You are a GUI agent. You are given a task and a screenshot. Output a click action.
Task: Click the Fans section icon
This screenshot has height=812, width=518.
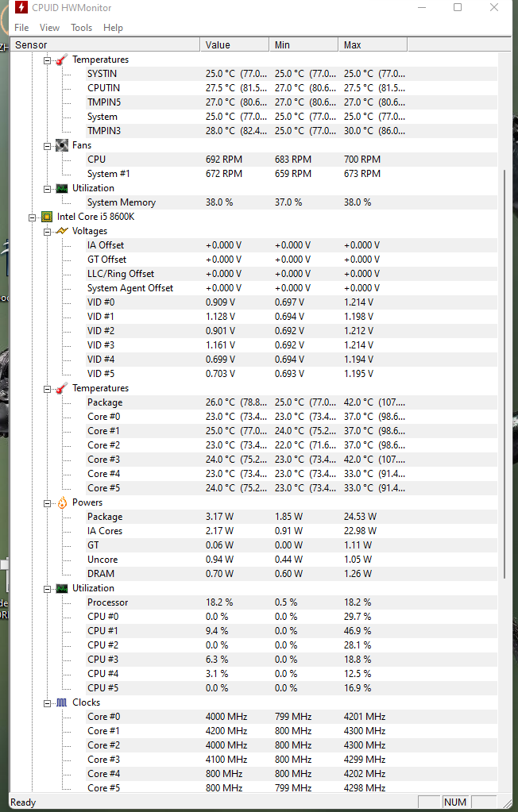(x=61, y=145)
